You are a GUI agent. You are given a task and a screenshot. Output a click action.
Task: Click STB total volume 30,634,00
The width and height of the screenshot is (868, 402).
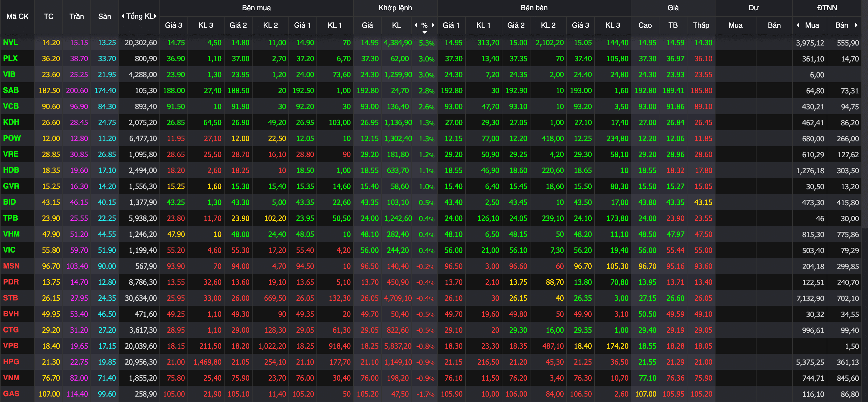point(141,298)
